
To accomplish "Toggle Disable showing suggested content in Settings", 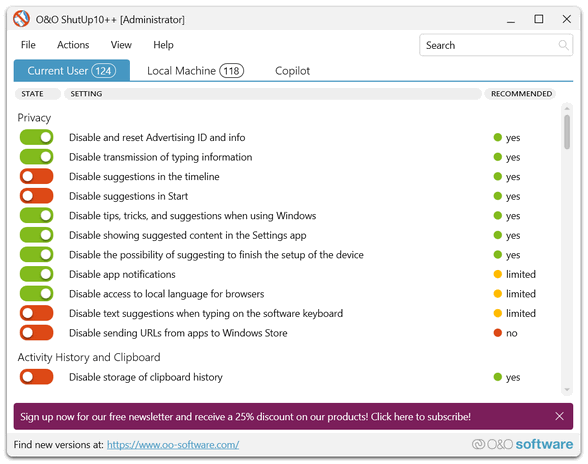I will click(x=36, y=235).
